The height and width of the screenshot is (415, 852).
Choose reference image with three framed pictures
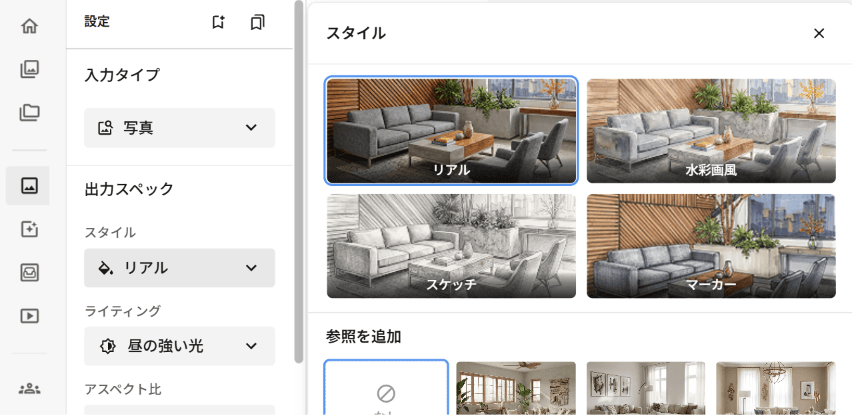pos(646,388)
